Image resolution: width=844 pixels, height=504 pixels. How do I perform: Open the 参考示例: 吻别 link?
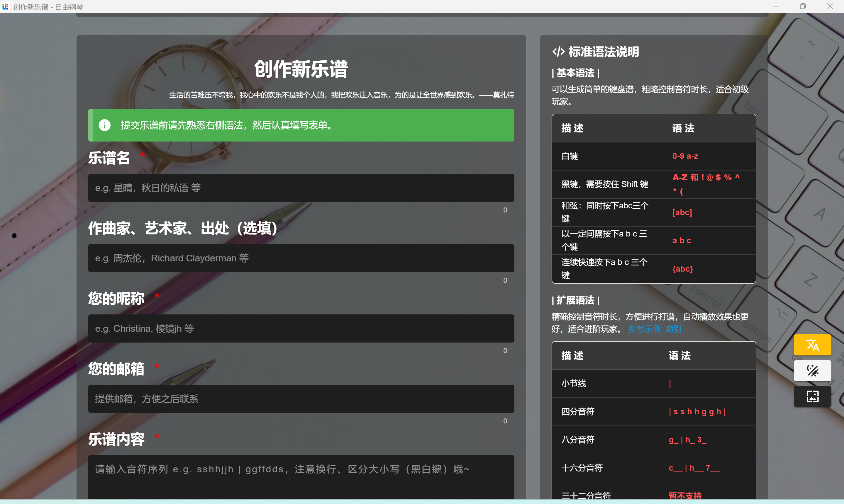click(654, 329)
